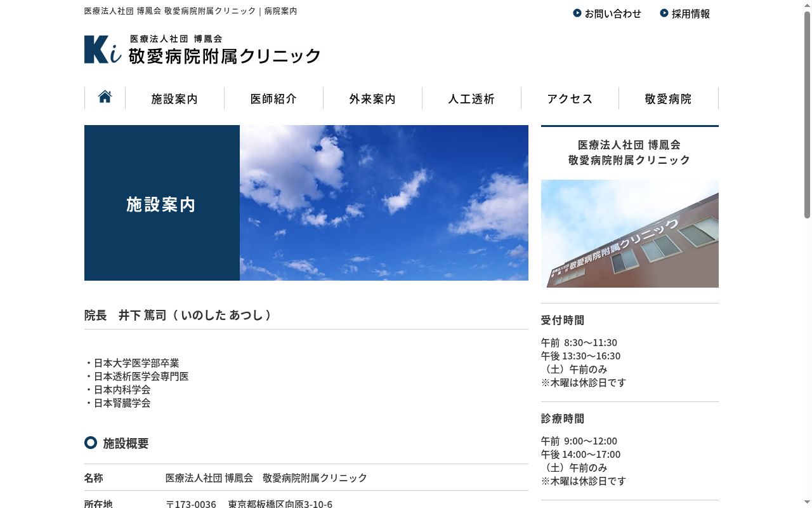Go to the home page via house icon
The image size is (812, 508).
105,97
